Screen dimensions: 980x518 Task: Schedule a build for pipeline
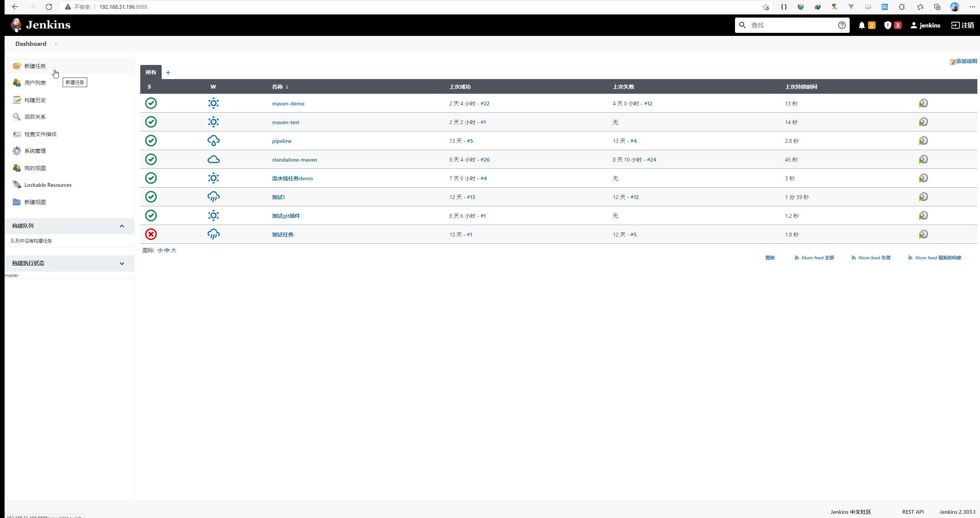(923, 141)
